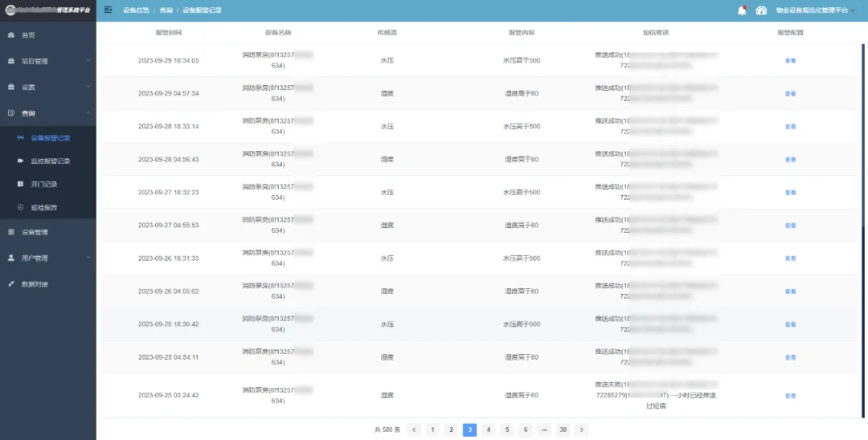Select 设备报警记录 in the breadcrumb

202,10
